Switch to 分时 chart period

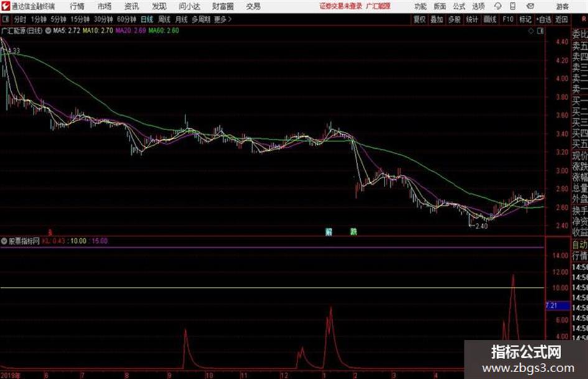click(21, 19)
